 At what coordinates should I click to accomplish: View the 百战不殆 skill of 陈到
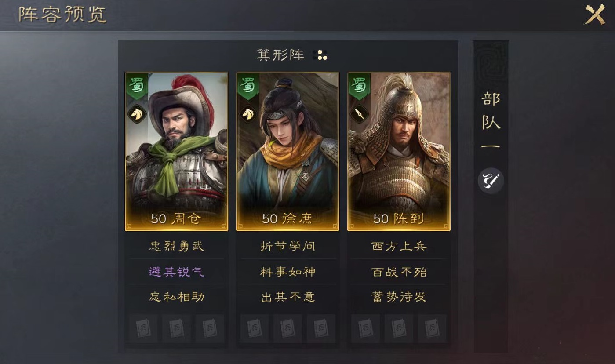[x=399, y=272]
